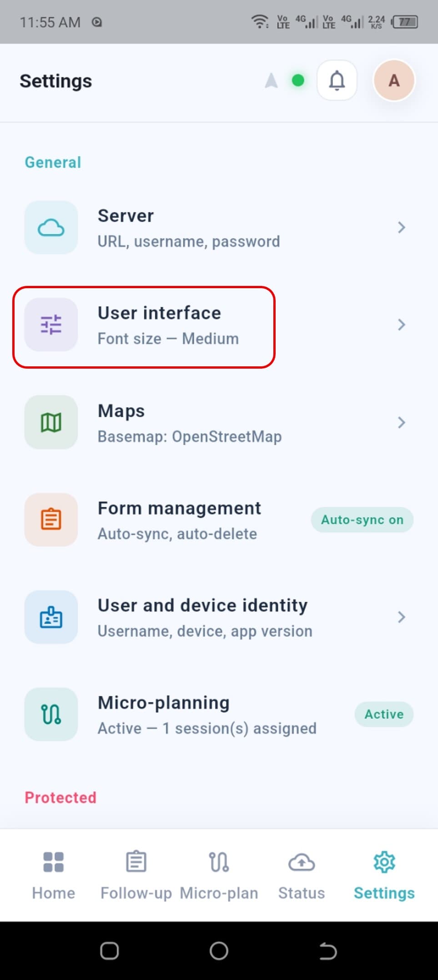The width and height of the screenshot is (438, 980).
Task: Switch to Micro-plan tab
Action: 219,875
